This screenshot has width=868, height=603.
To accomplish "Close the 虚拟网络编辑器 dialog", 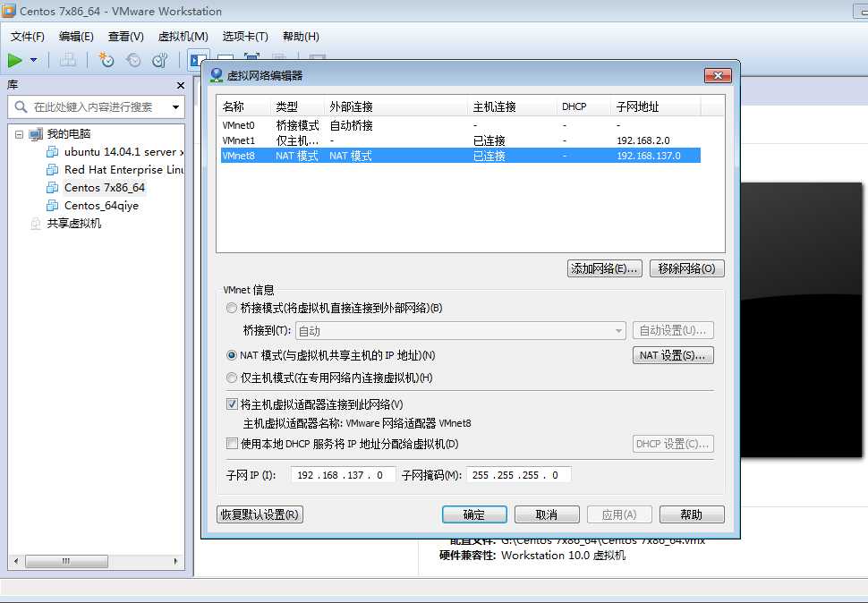I will click(x=718, y=75).
